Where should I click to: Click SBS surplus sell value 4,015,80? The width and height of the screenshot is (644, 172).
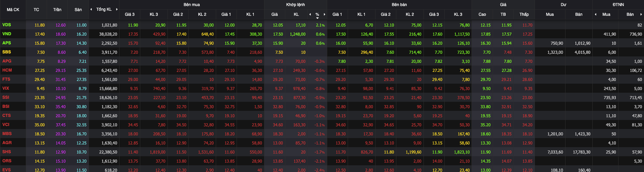click(583, 52)
